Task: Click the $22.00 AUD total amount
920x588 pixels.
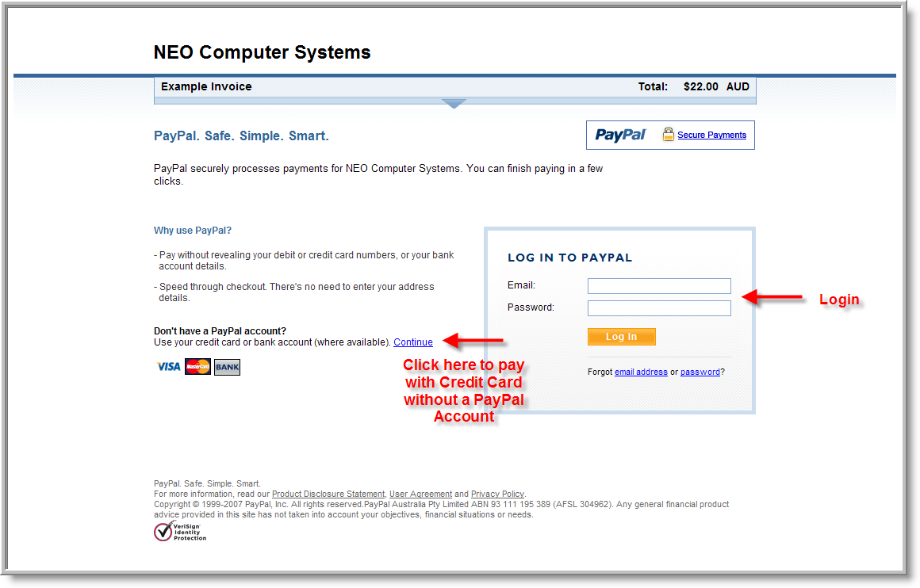Action: point(715,86)
